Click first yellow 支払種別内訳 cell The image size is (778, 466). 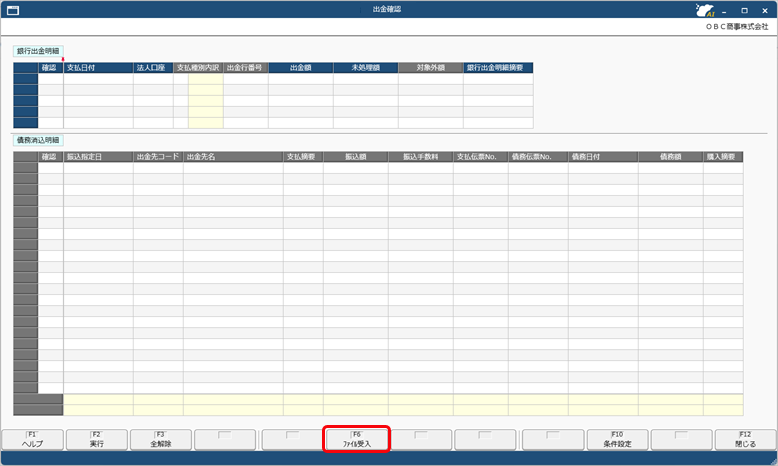click(205, 79)
